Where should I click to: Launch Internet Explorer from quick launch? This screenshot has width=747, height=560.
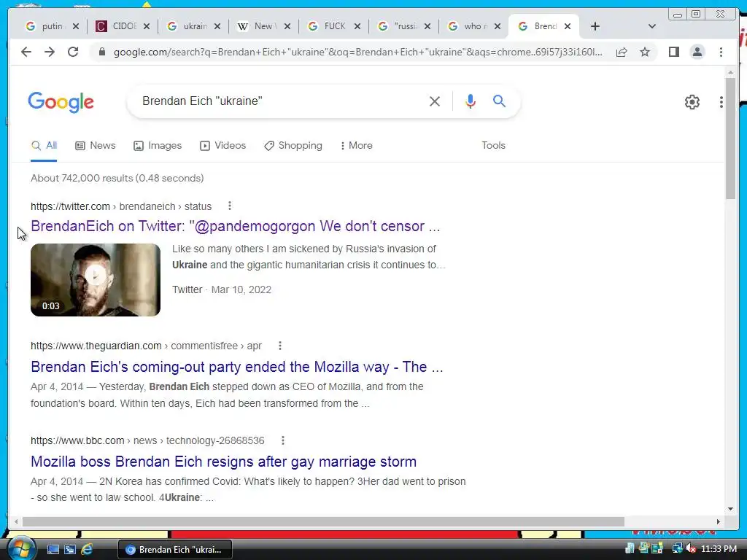(x=87, y=550)
